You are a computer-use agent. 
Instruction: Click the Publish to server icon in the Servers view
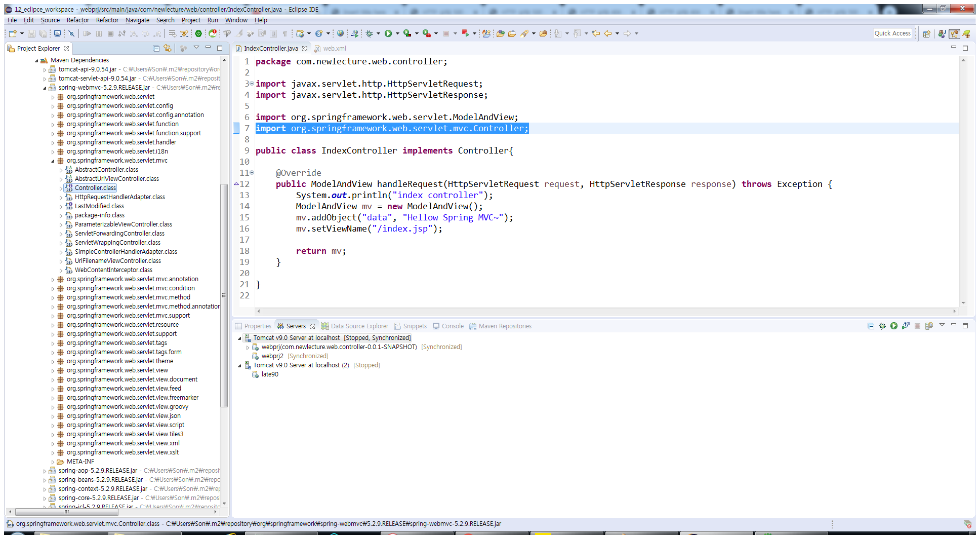point(929,326)
